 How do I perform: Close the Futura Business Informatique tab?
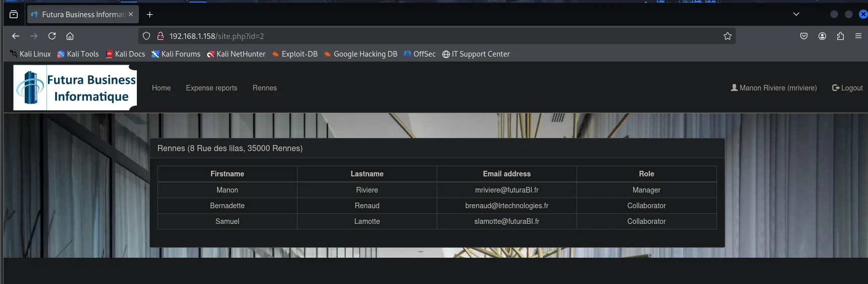[x=131, y=14]
